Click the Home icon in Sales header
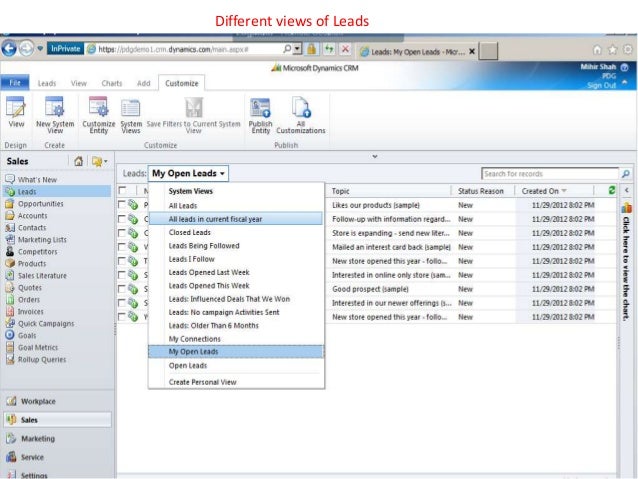This screenshot has width=638, height=479. pos(79,161)
